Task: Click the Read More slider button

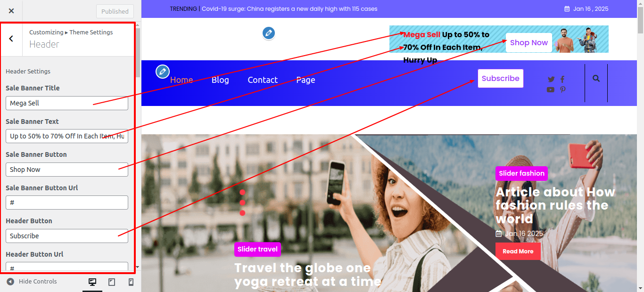Action: coord(518,251)
